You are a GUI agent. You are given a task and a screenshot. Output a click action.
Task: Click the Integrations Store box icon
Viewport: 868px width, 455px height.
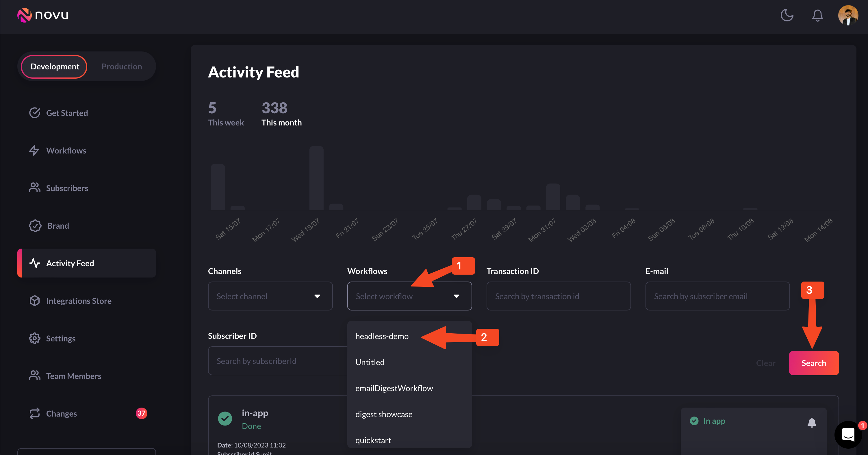click(34, 301)
